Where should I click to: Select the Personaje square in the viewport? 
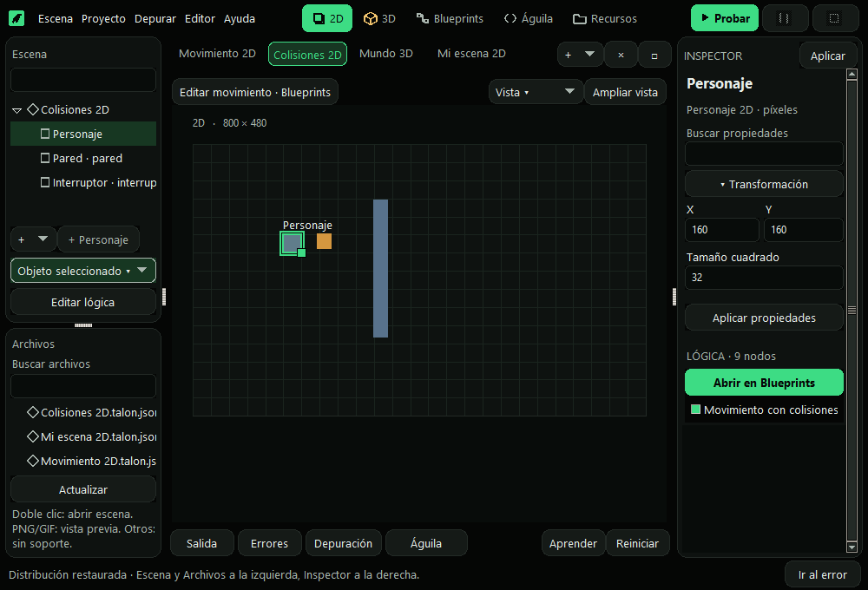coord(292,243)
